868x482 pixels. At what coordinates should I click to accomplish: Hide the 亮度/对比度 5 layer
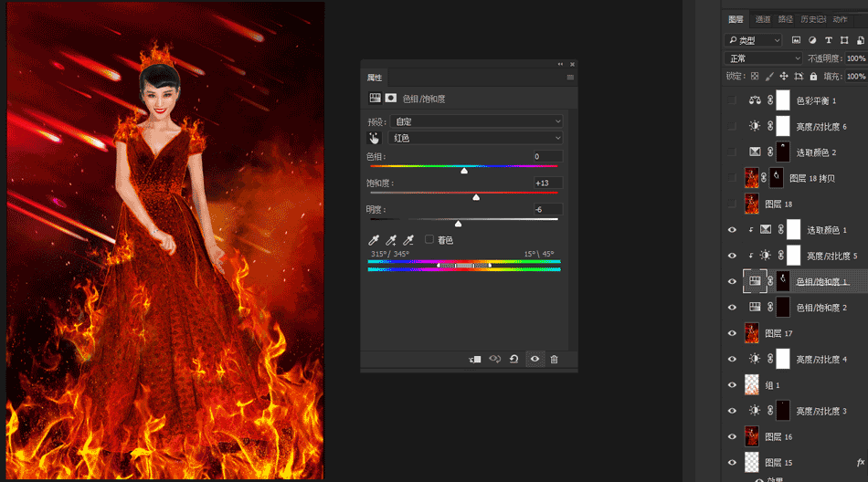732,256
